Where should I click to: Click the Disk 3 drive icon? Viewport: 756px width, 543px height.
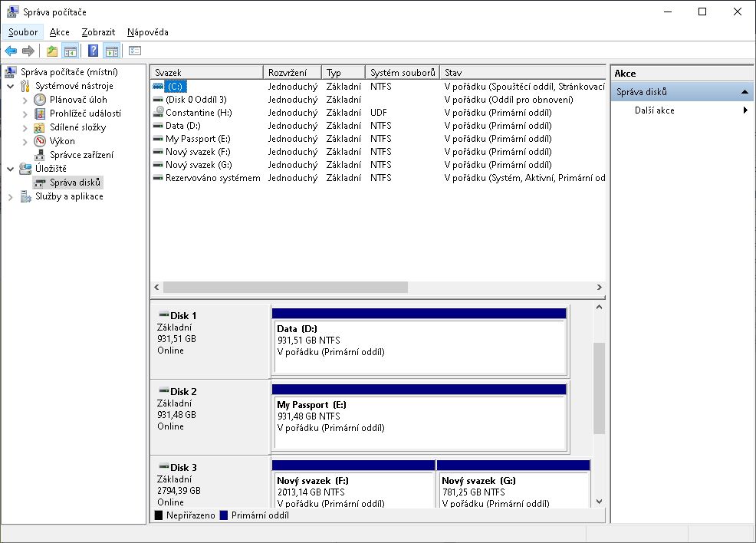(x=164, y=466)
